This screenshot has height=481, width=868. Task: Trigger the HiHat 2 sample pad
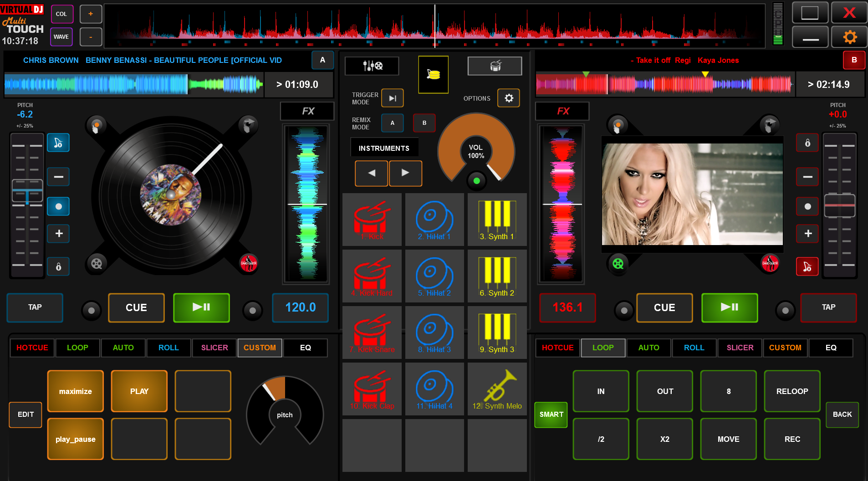point(434,276)
